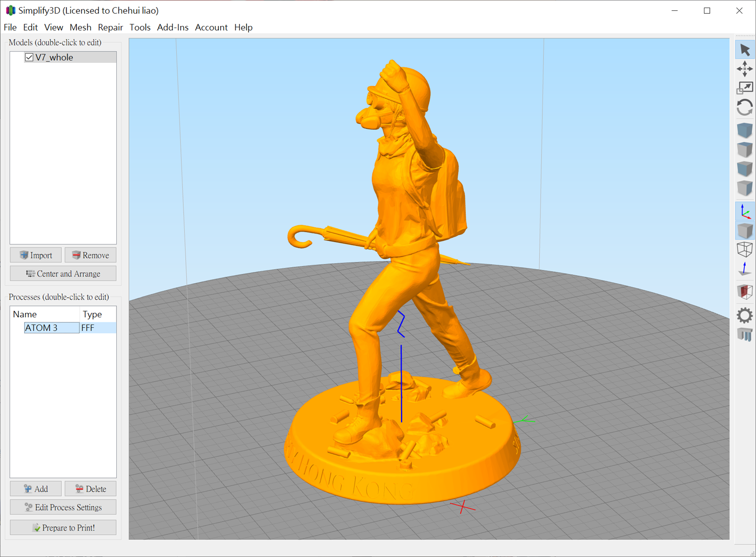
Task: Open support structure customization tool
Action: pyautogui.click(x=745, y=335)
